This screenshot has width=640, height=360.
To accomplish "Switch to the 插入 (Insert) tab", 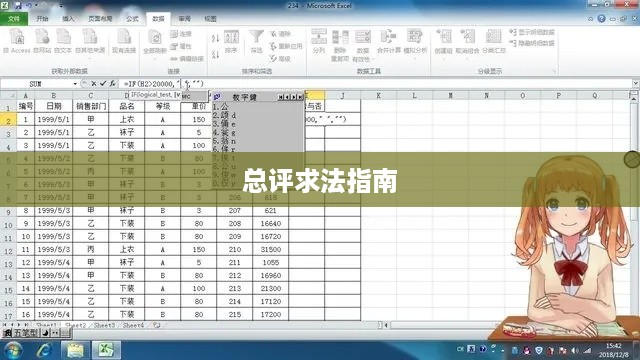I will point(68,19).
